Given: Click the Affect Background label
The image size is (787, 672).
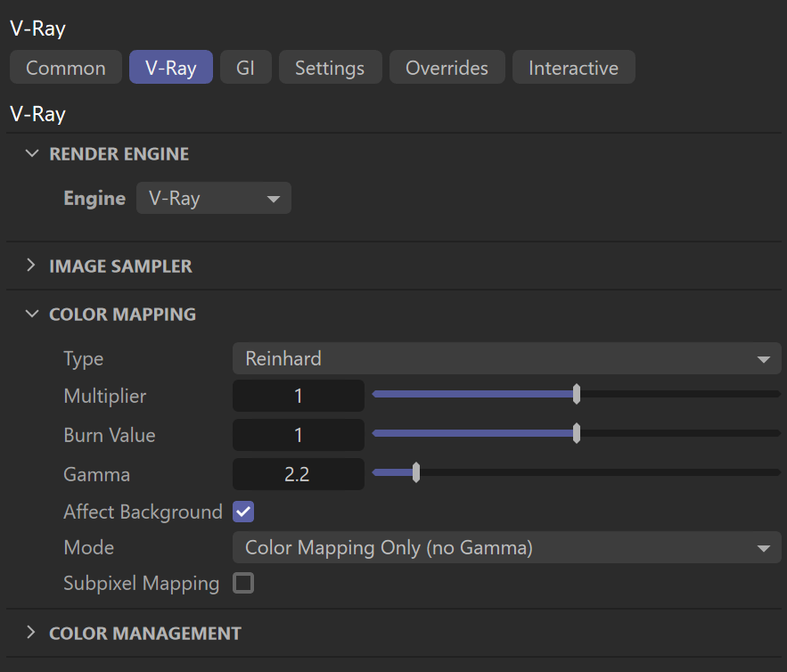Looking at the screenshot, I should click(x=143, y=512).
